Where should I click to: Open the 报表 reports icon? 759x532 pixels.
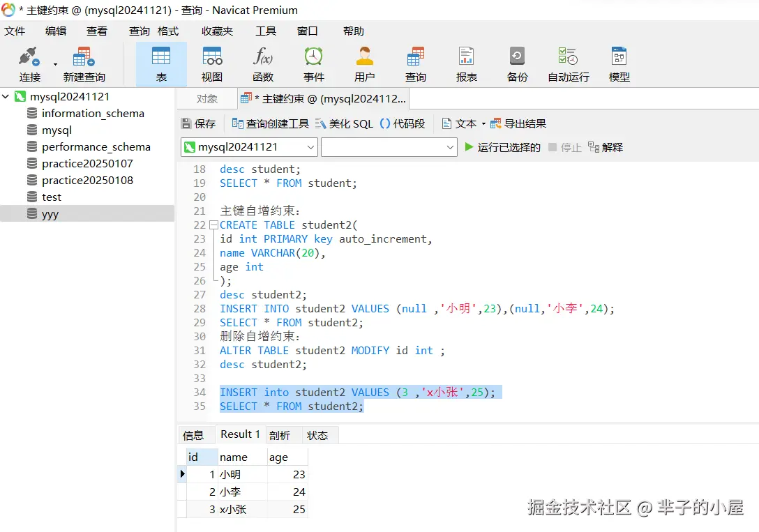[x=466, y=64]
